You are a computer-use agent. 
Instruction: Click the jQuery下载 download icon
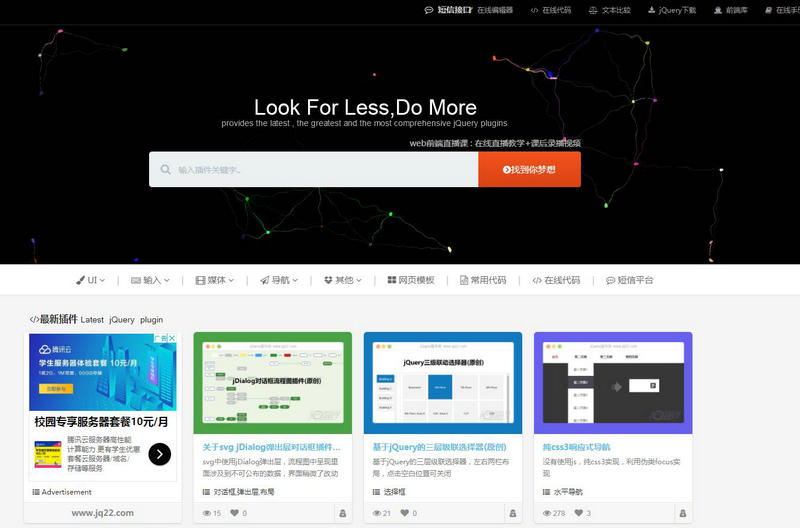652,10
